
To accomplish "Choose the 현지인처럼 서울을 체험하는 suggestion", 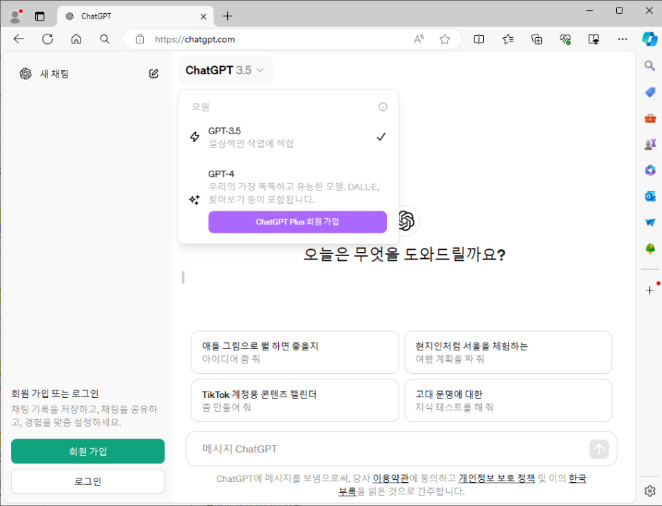I will 508,352.
